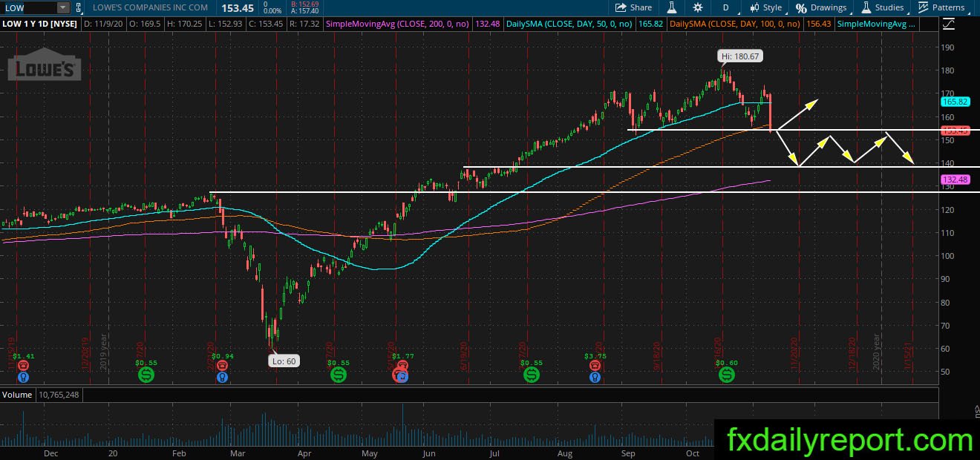Open chart settings via the gear icon
Viewport: 980px width, 460px height.
(x=697, y=7)
